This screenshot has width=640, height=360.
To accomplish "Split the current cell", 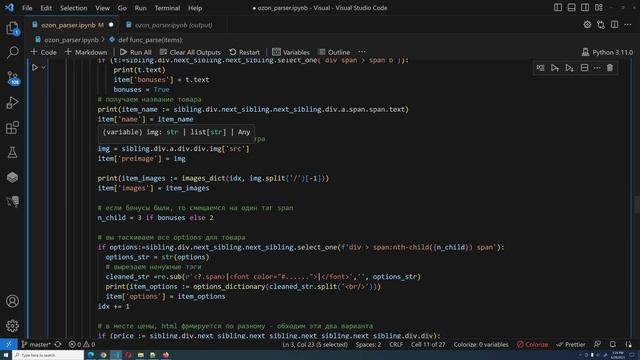I will click(x=584, y=68).
